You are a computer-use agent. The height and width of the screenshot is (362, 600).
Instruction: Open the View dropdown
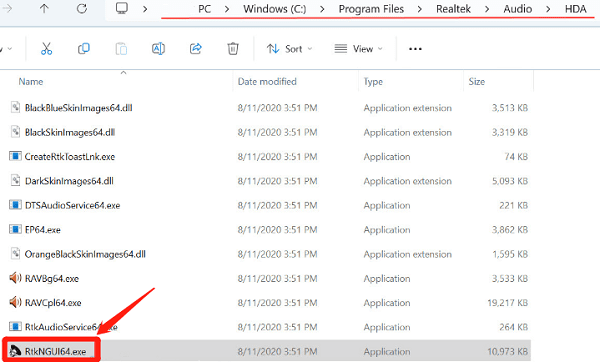point(359,49)
